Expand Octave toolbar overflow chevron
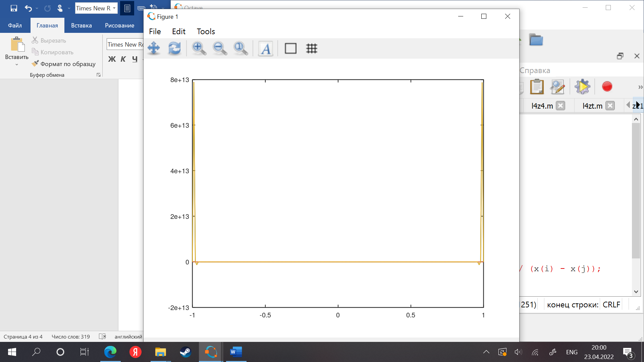Viewport: 644px width, 362px height. click(640, 87)
